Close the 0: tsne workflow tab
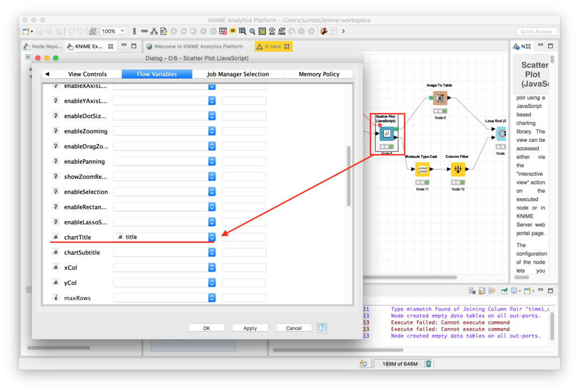Viewport: 579px width, 392px height. [x=287, y=46]
